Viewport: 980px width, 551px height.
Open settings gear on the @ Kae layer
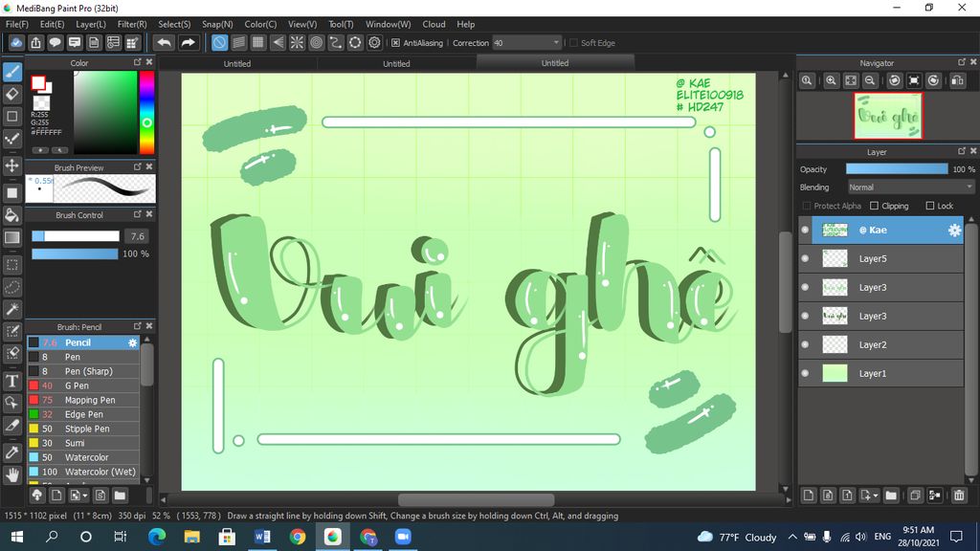pos(954,230)
